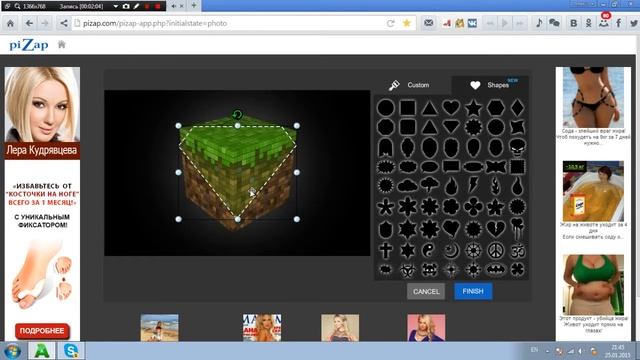Pick the biohazard symbol shape
The width and height of the screenshot is (640, 360).
(407, 270)
